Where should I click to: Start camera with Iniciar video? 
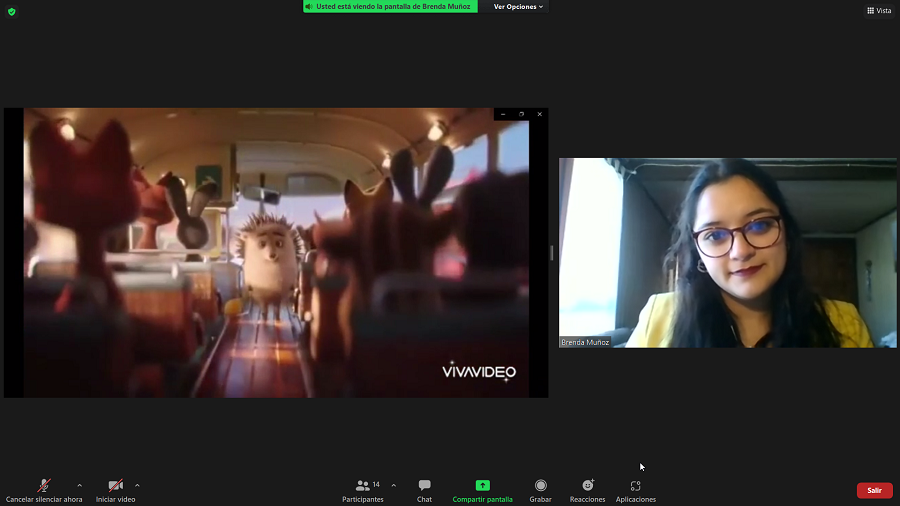tap(115, 491)
